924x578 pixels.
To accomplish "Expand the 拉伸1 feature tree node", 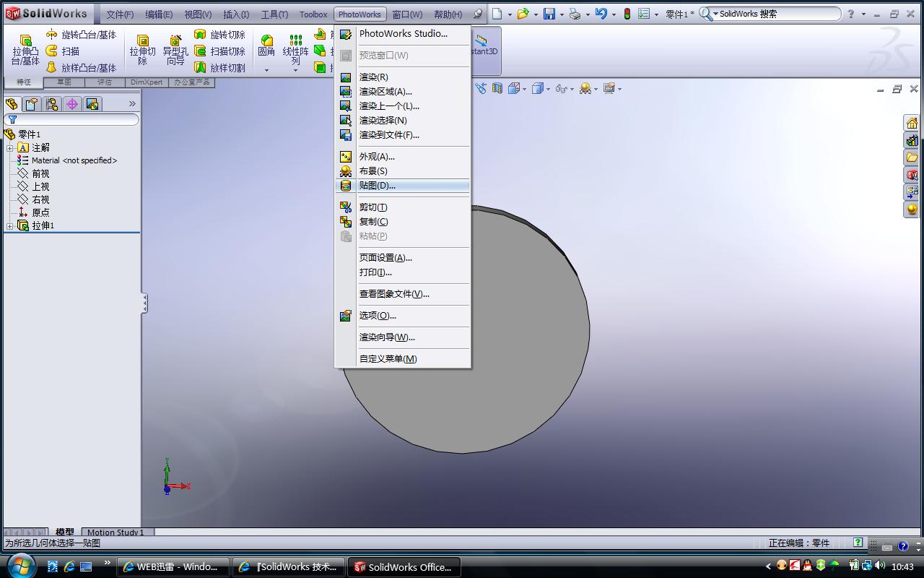I will pos(10,226).
